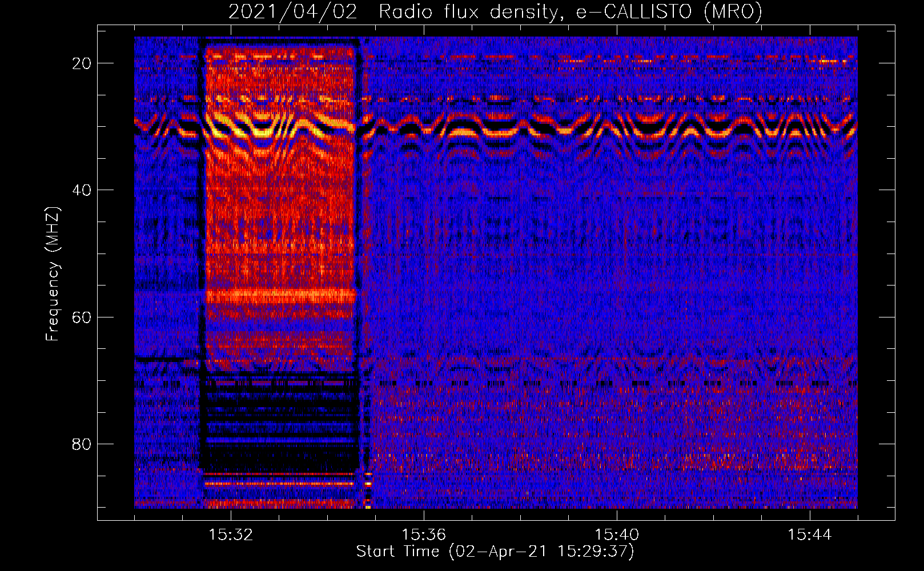Click the Start Time x-axis label
Screen dimensions: 924x571
point(495,552)
